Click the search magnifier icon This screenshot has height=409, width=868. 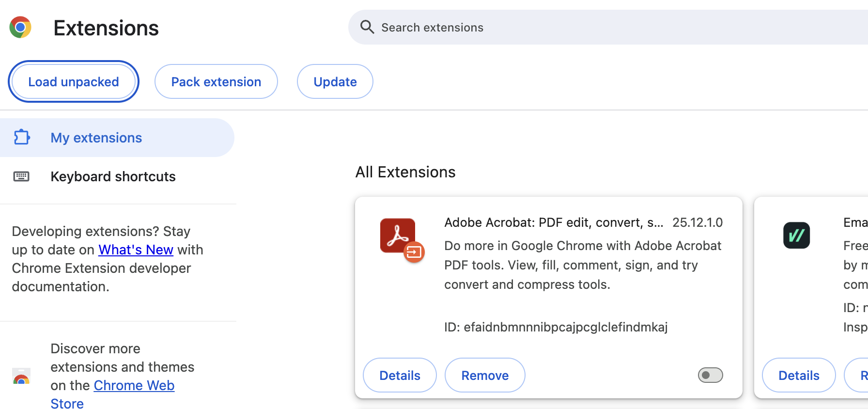click(x=367, y=27)
